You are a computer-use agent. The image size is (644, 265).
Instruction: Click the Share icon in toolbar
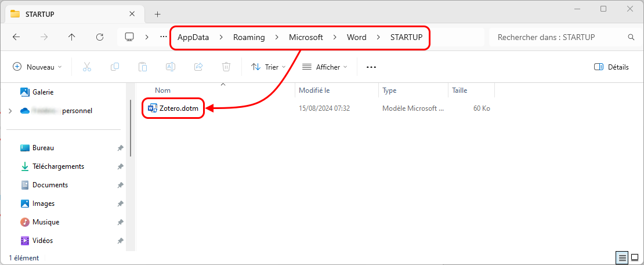tap(198, 67)
